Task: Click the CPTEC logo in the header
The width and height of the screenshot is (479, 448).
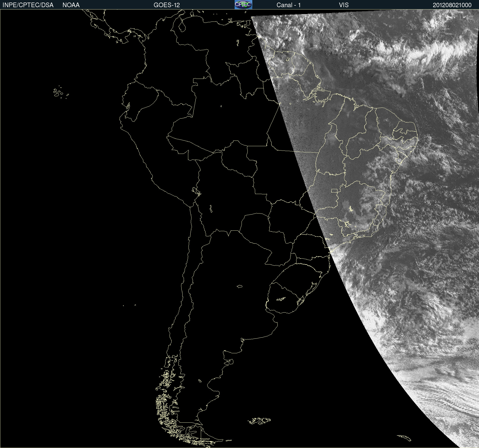Action: click(243, 5)
